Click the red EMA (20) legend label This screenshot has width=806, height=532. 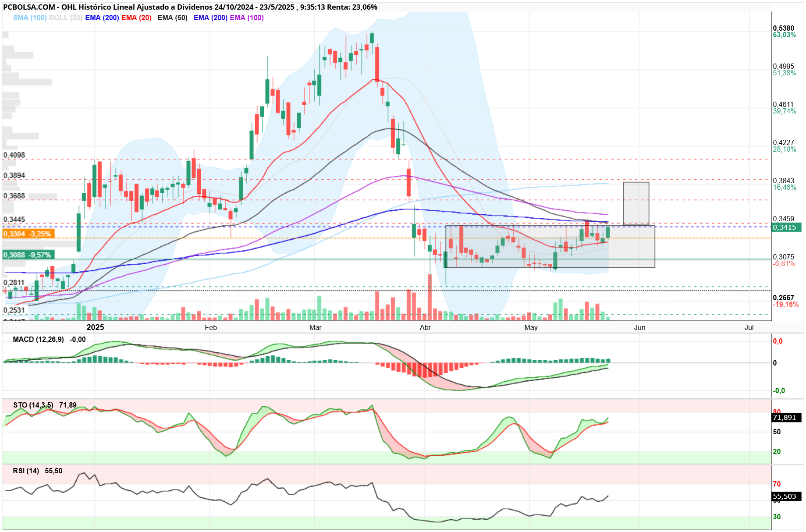pyautogui.click(x=136, y=18)
